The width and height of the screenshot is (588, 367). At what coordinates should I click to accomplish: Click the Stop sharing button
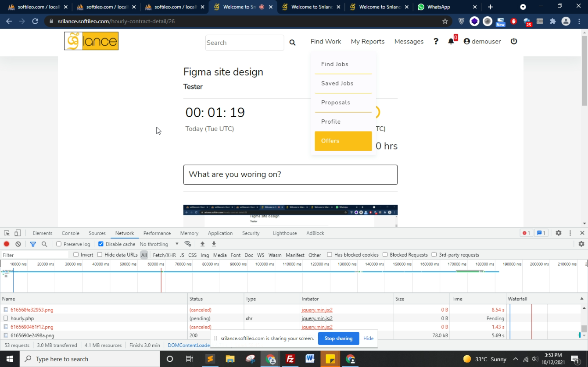pyautogui.click(x=338, y=338)
